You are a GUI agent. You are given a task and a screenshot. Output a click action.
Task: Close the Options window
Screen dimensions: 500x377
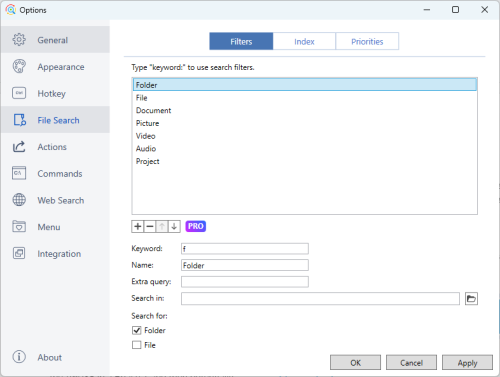[485, 10]
